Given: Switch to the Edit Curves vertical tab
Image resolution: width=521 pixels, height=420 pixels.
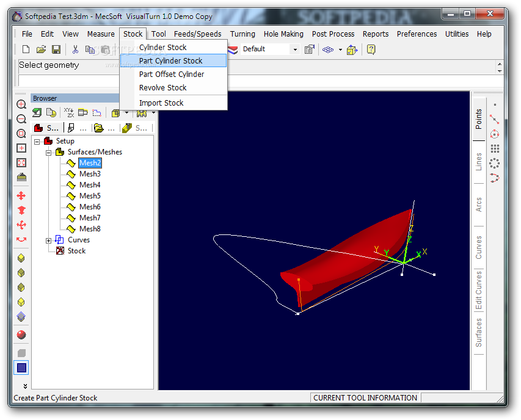Looking at the screenshot, I should point(478,291).
